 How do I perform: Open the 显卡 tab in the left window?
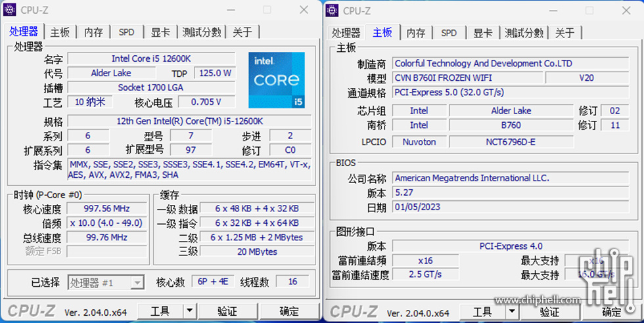160,32
